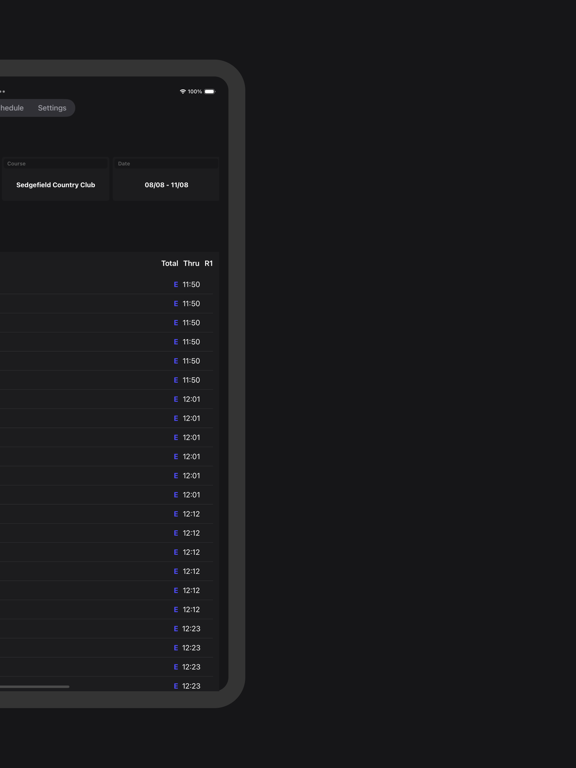Click the small Course label

[x=16, y=164]
